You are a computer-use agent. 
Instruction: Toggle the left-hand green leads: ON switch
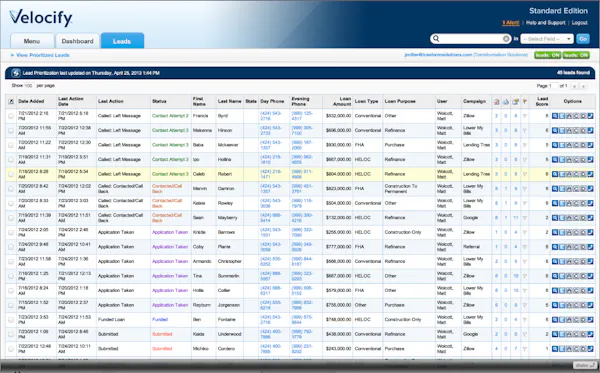tap(547, 55)
